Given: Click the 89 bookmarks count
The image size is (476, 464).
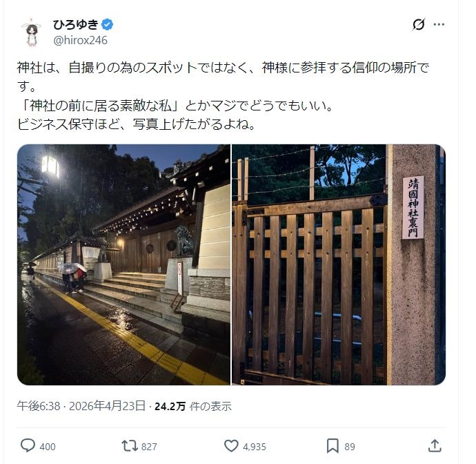Looking at the screenshot, I should point(350,447).
